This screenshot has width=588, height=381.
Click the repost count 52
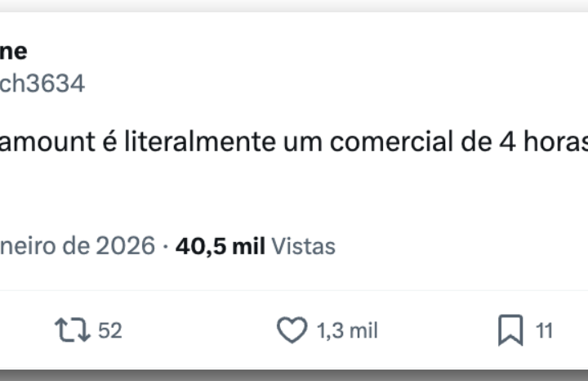click(x=109, y=330)
